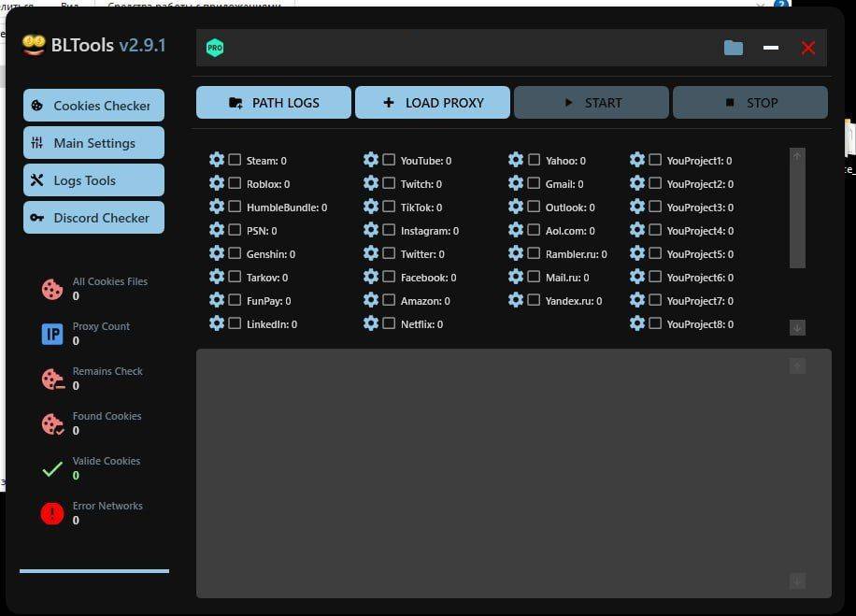The height and width of the screenshot is (616, 856).
Task: Click the blue progress bar in sidebar
Action: tap(94, 570)
